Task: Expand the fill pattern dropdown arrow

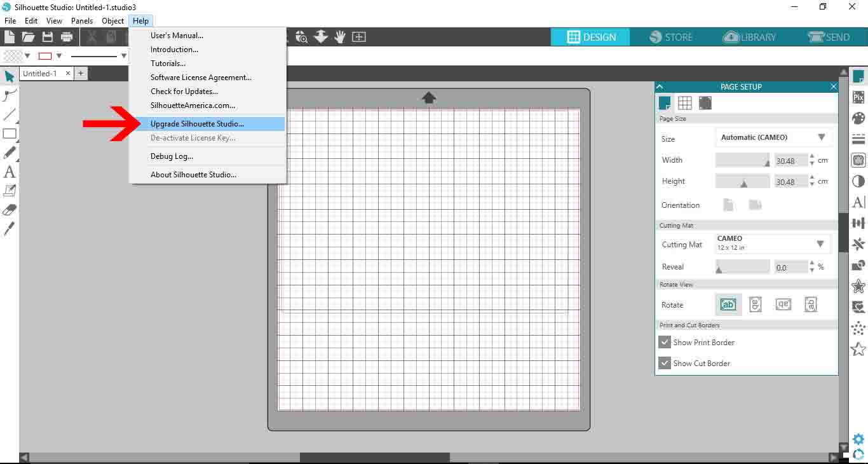Action: coord(27,56)
